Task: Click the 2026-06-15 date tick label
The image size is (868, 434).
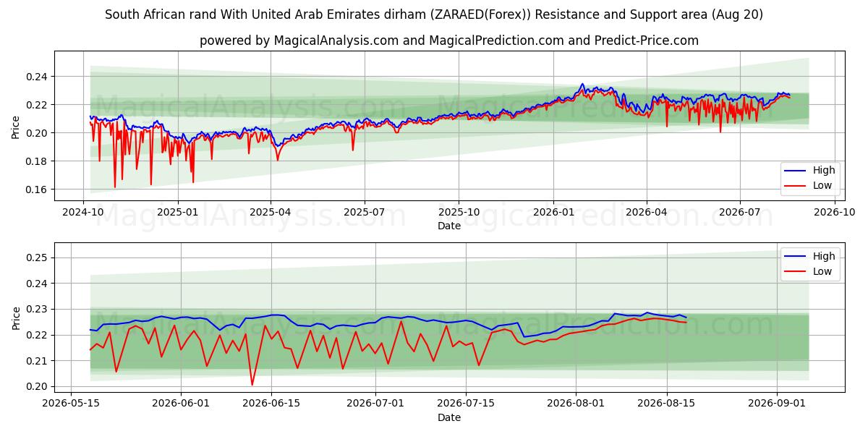Action: click(x=271, y=404)
